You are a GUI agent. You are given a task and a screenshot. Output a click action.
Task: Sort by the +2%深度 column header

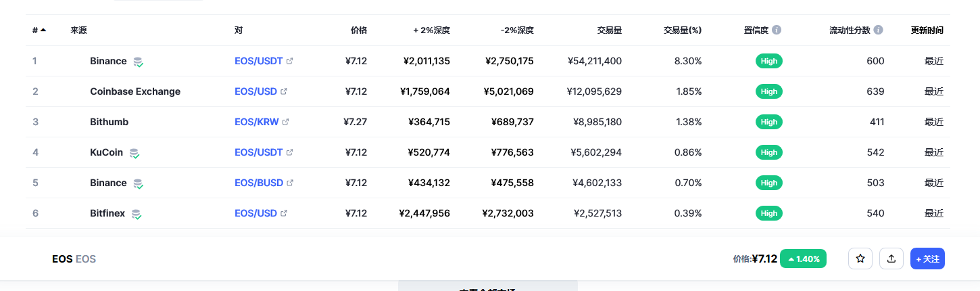pyautogui.click(x=431, y=30)
